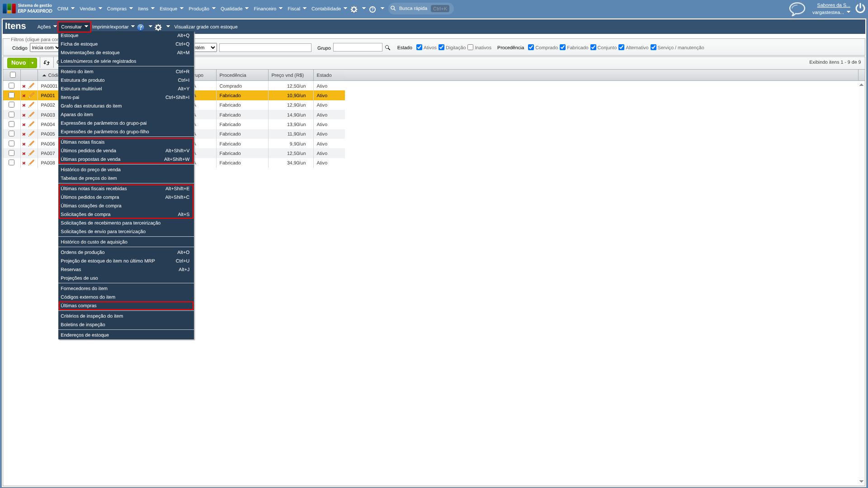This screenshot has height=488, width=868.
Task: Edit item PA008 with pencil icon
Action: tap(32, 163)
